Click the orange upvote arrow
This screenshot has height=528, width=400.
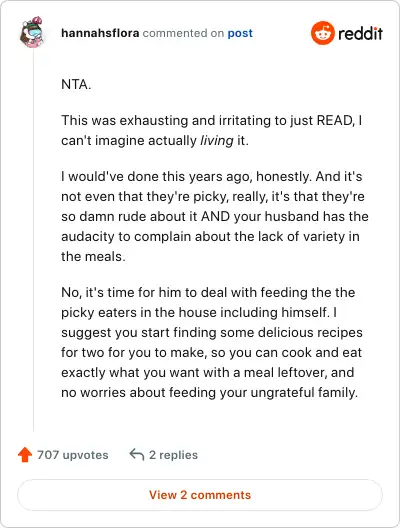[x=25, y=455]
